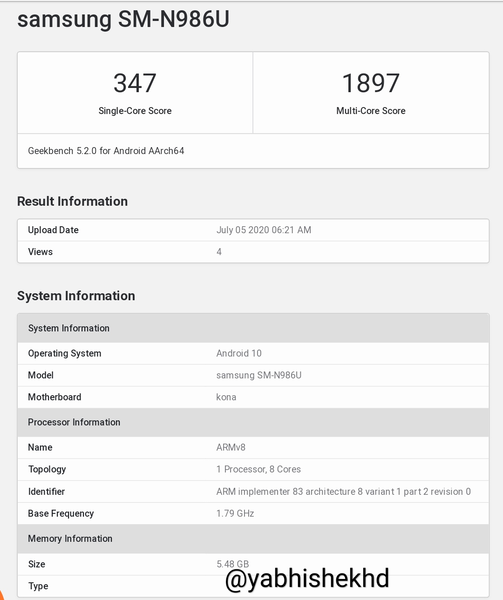
Task: Select the '1 Processor, 8 Cores' value
Action: pyautogui.click(x=258, y=469)
